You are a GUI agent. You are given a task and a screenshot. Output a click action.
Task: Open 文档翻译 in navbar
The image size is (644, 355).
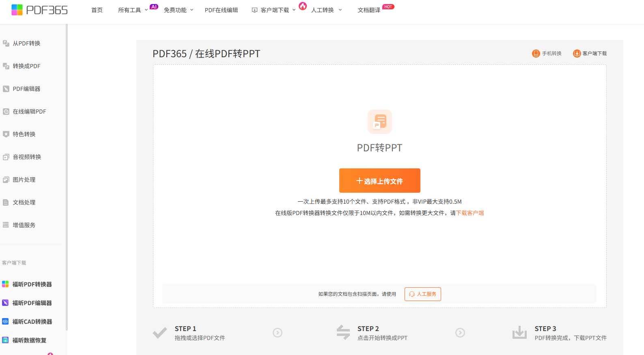click(369, 10)
